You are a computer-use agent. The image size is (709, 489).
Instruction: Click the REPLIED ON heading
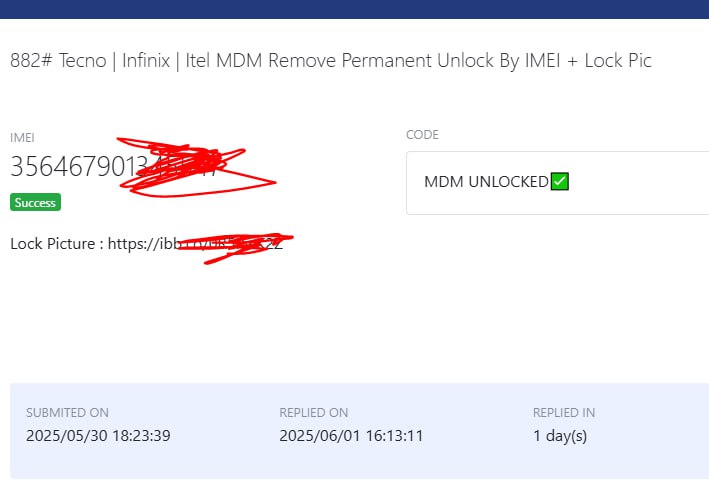pos(314,413)
